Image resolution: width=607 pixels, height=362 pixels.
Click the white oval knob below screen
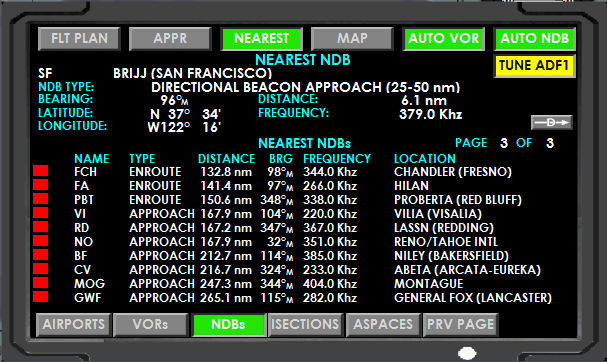click(467, 353)
